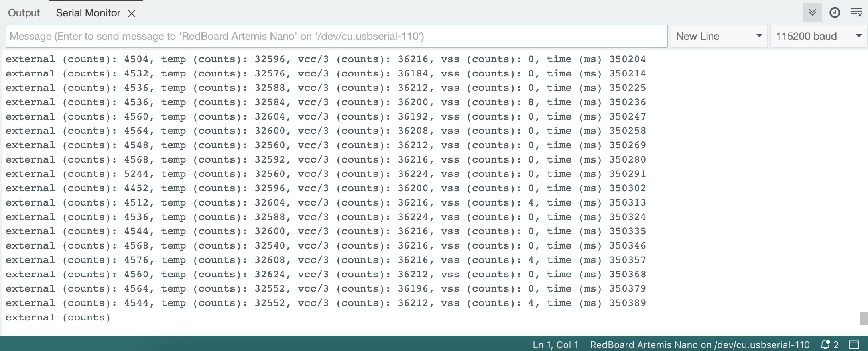This screenshot has width=868, height=351.
Task: Toggle timestamp clock icon
Action: click(x=835, y=13)
